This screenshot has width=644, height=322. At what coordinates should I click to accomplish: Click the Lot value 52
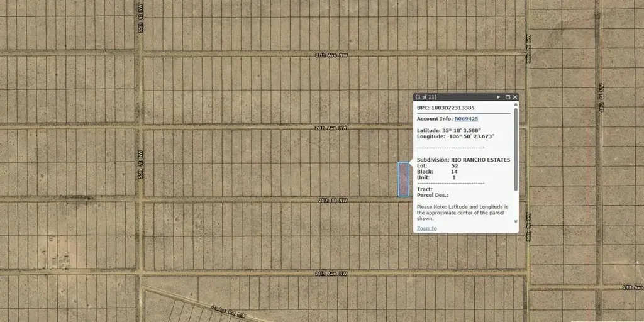pos(454,166)
